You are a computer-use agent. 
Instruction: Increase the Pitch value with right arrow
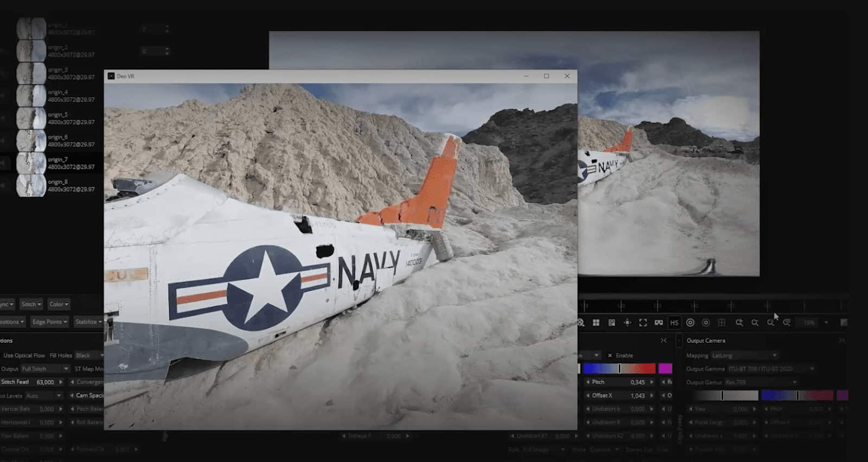pyautogui.click(x=652, y=382)
